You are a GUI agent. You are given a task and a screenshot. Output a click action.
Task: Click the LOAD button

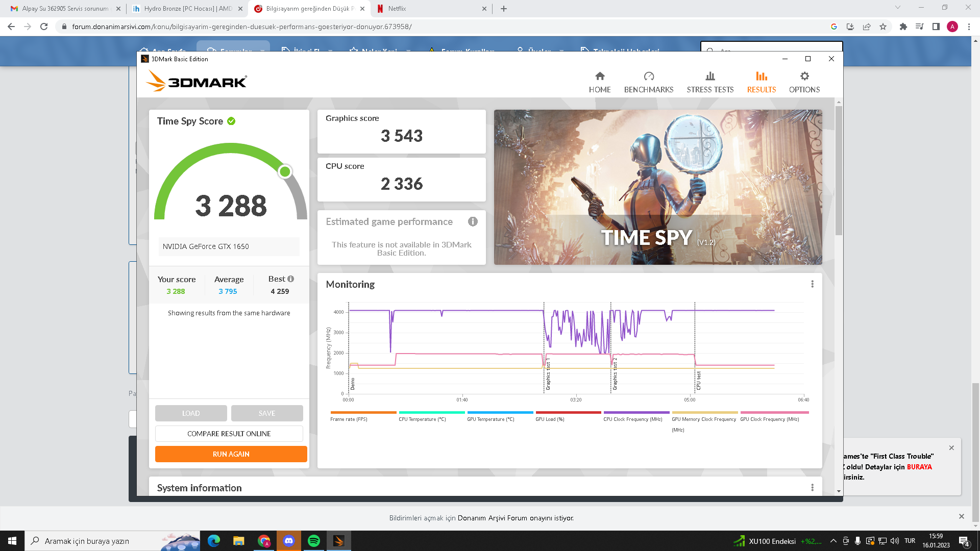[x=191, y=413]
